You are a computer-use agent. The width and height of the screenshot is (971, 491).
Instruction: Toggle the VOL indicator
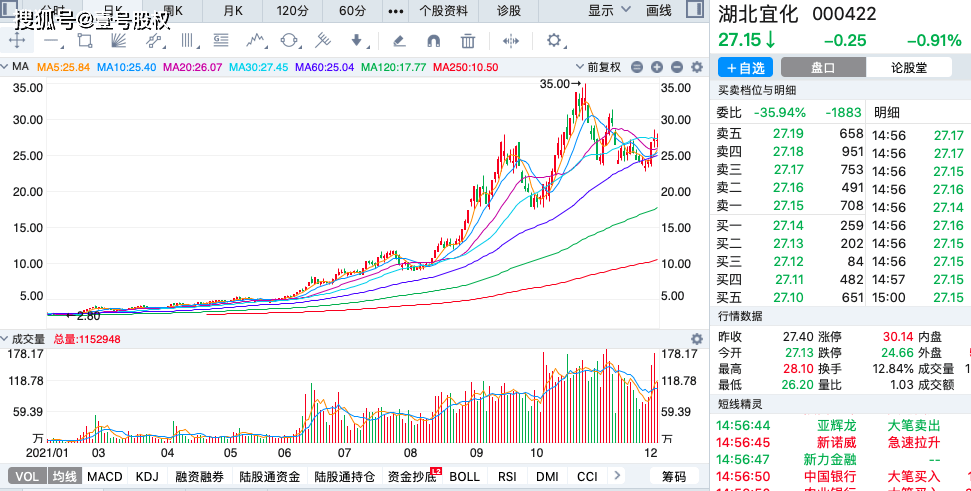pyautogui.click(x=27, y=476)
